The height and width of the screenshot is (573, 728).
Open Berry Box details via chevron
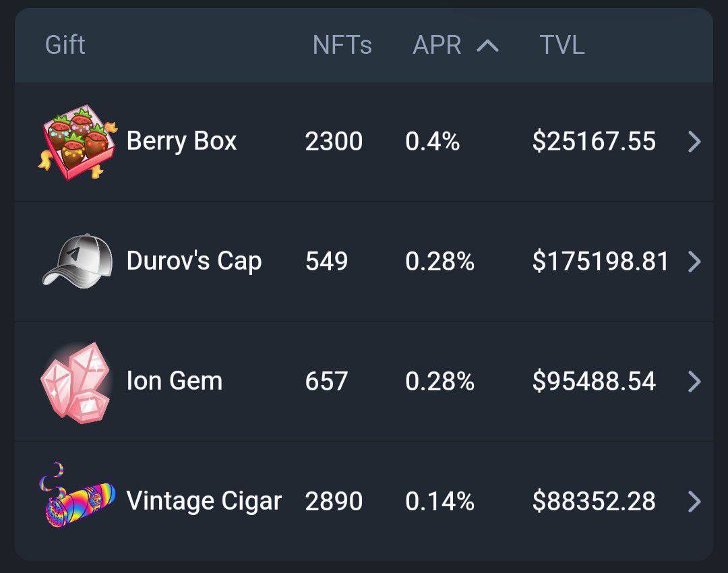point(694,142)
